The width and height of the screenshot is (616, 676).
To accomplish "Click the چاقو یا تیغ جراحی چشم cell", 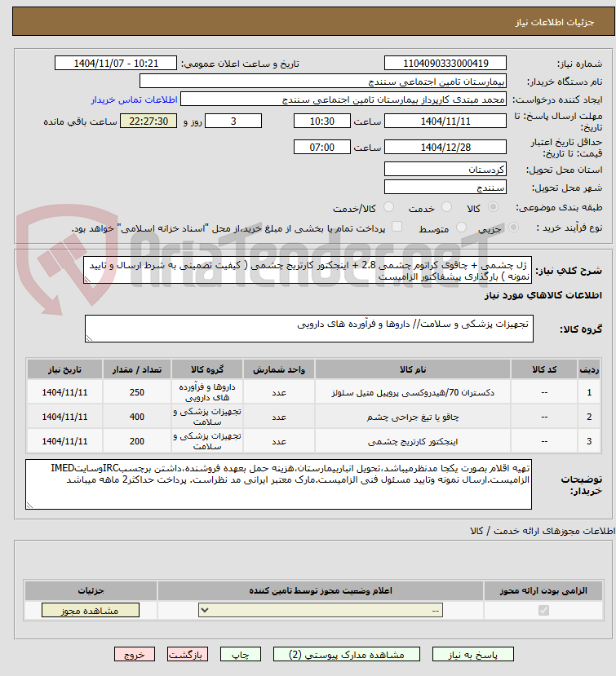I will click(412, 417).
